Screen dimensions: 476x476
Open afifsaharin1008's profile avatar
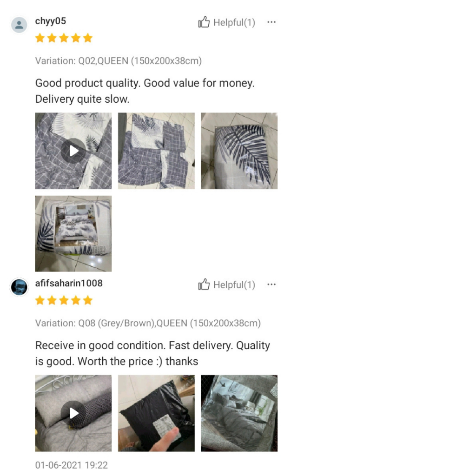(19, 287)
